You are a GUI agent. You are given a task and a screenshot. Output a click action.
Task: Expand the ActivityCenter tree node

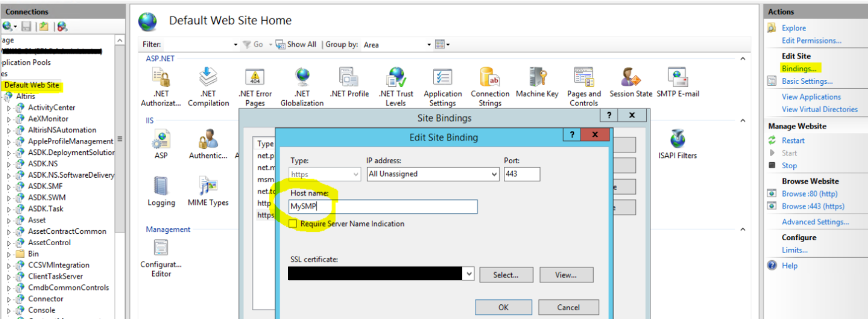tap(8, 108)
